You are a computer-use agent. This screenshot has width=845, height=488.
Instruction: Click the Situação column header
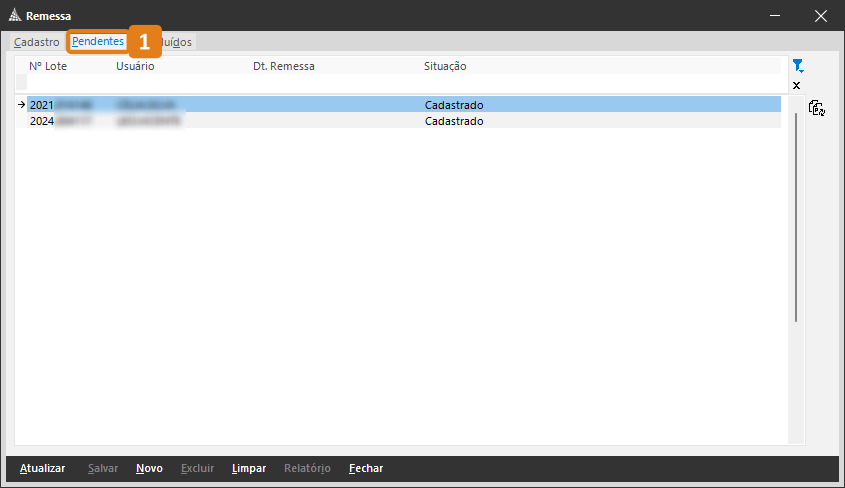click(445, 66)
